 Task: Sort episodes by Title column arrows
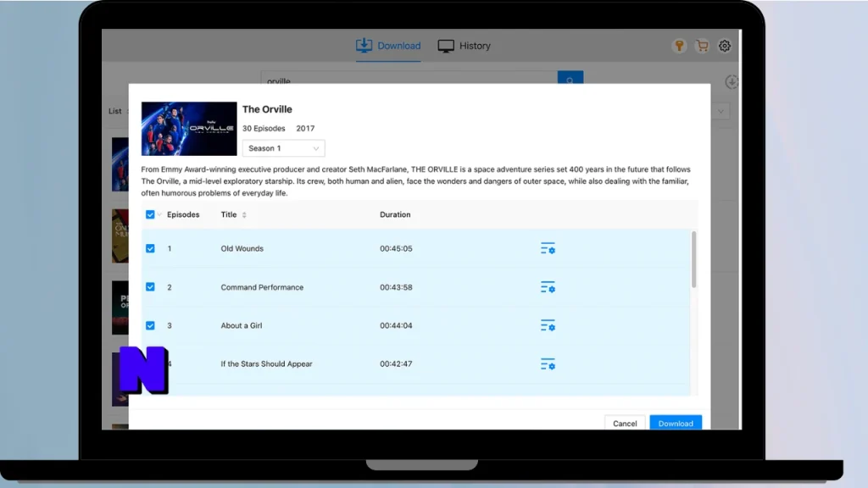pos(244,214)
